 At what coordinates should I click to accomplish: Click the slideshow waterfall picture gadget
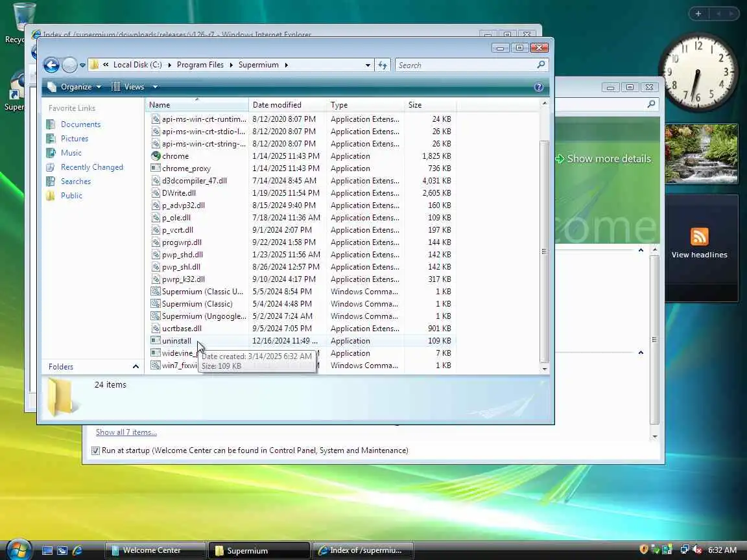[701, 154]
